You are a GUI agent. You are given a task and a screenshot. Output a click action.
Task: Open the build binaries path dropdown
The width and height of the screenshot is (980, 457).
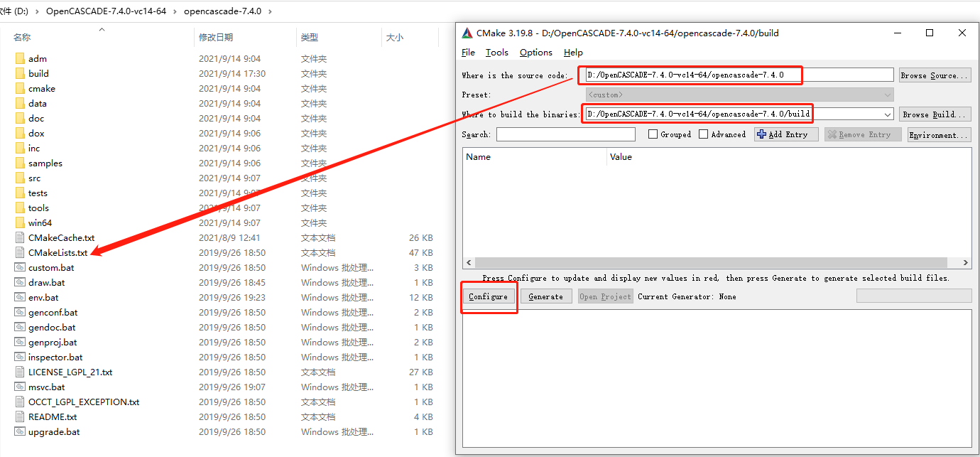pyautogui.click(x=888, y=114)
